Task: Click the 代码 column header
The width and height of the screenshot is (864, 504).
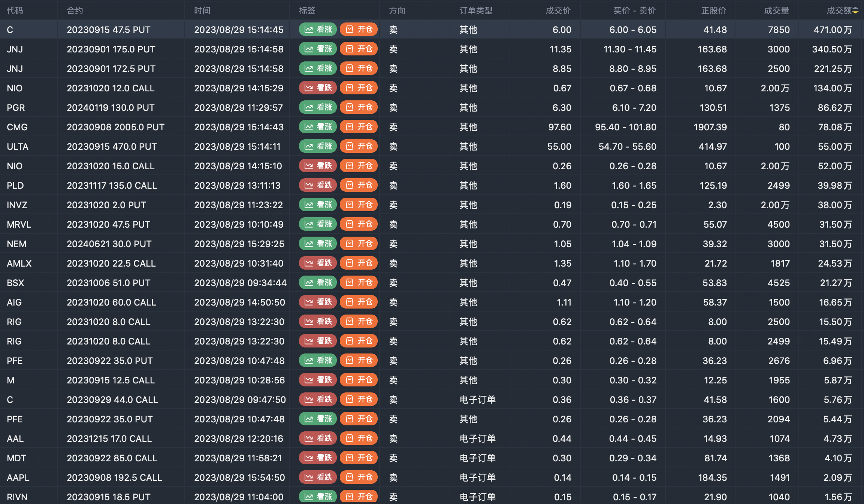Action: coord(15,10)
